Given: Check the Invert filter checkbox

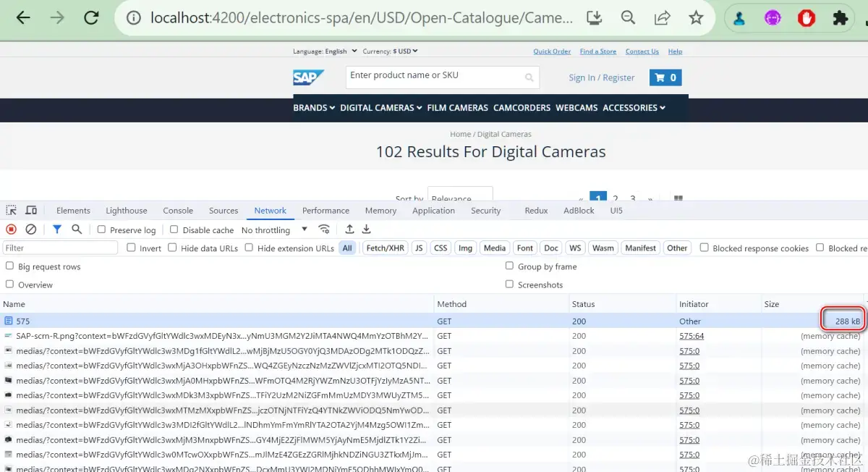Looking at the screenshot, I should point(131,248).
